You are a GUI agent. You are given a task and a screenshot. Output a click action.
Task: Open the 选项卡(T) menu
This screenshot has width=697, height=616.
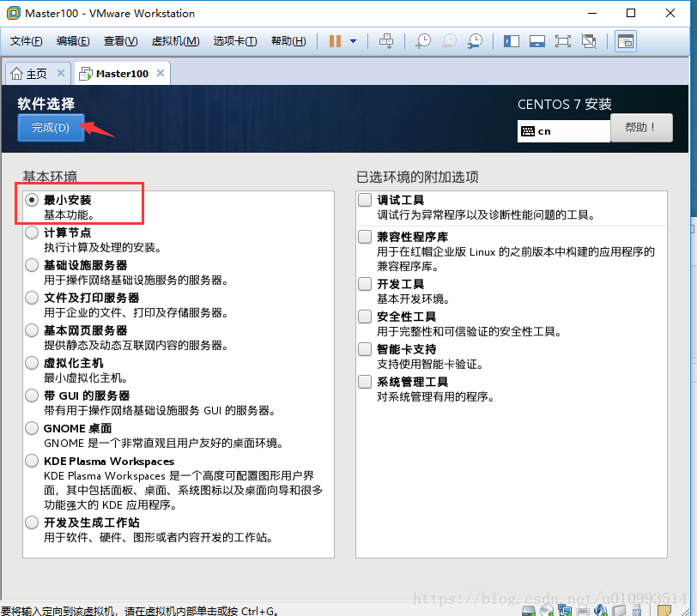pyautogui.click(x=235, y=41)
